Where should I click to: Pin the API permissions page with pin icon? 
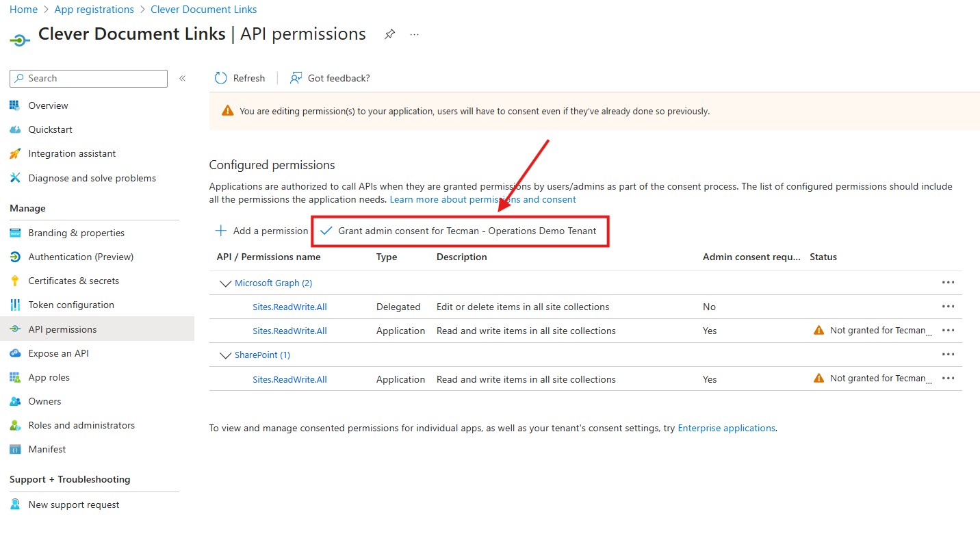pyautogui.click(x=389, y=34)
